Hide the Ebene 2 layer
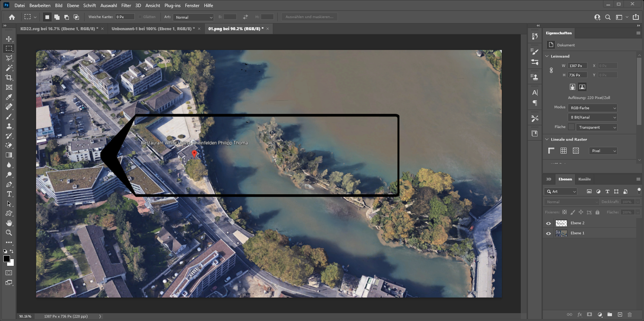This screenshot has width=644, height=321. coord(548,223)
